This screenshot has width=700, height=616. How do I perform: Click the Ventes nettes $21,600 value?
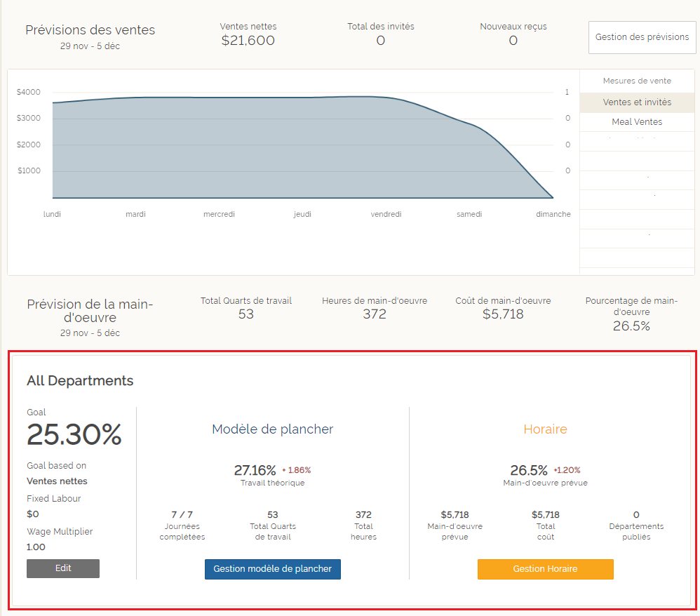(x=248, y=41)
